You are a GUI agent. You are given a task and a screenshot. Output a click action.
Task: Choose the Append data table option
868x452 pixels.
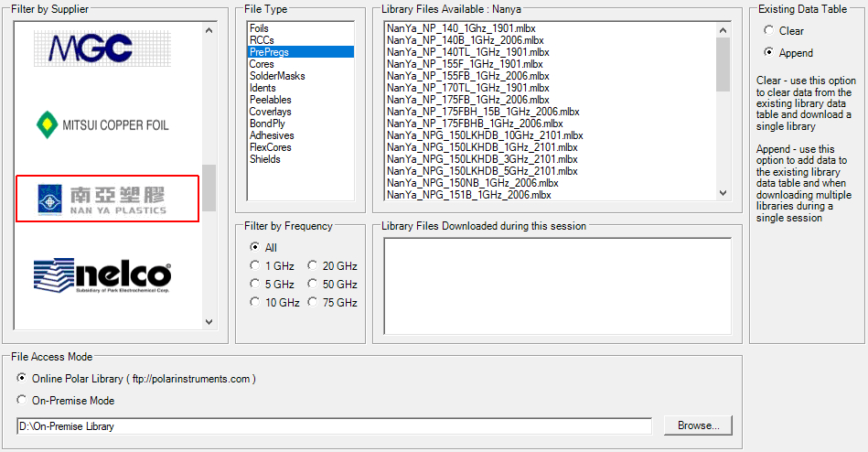pyautogui.click(x=788, y=53)
